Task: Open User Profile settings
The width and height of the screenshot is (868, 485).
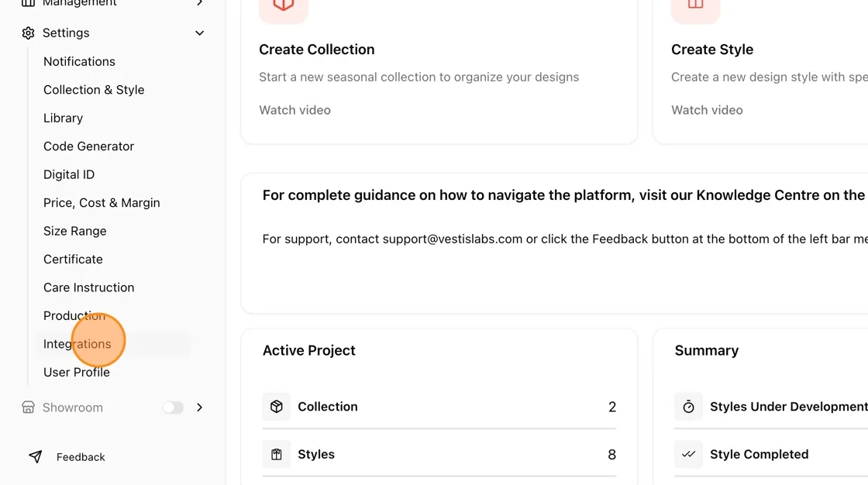Action: [77, 372]
